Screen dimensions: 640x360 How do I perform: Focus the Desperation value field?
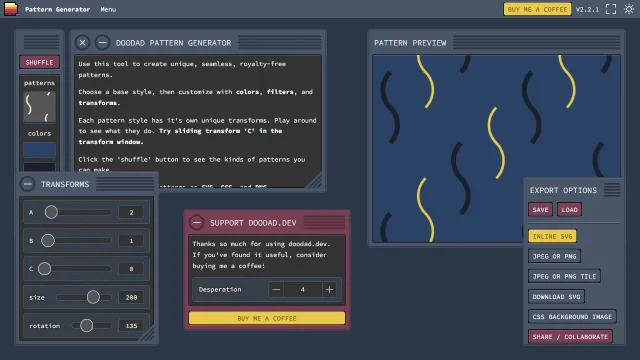(302, 289)
